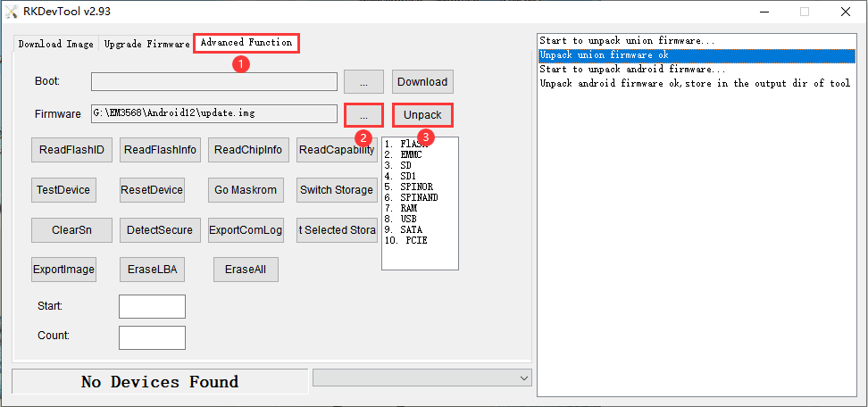868x407 pixels.
Task: Click the ReadFlashID button
Action: click(72, 150)
